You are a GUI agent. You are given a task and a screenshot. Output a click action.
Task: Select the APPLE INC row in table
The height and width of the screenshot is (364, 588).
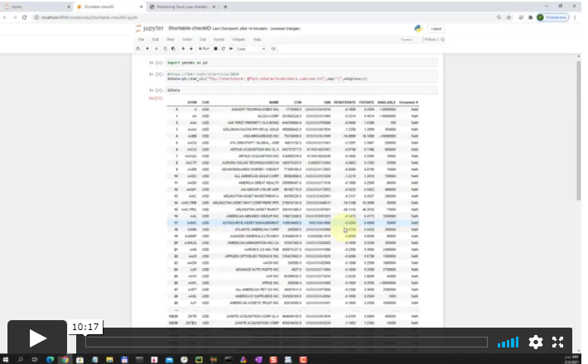293,283
